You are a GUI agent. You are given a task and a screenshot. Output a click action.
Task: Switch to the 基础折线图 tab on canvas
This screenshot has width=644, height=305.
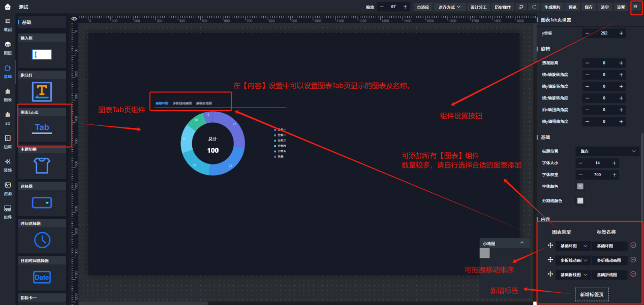coord(204,103)
